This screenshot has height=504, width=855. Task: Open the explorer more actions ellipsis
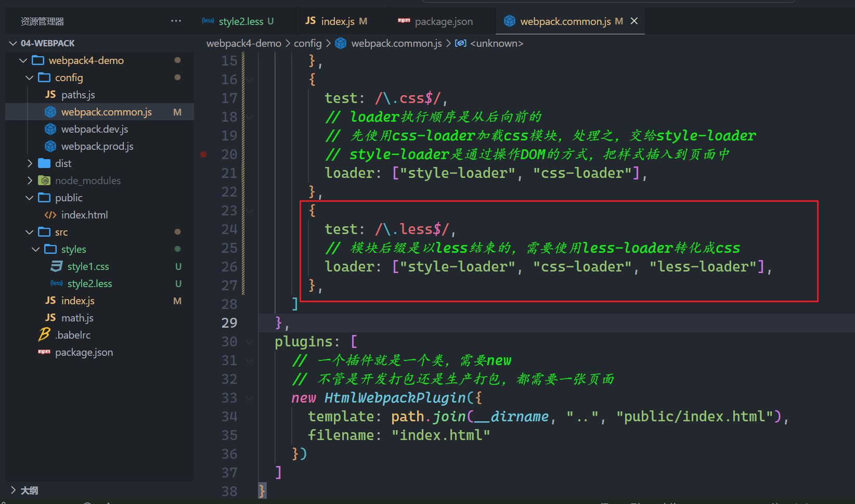(176, 21)
